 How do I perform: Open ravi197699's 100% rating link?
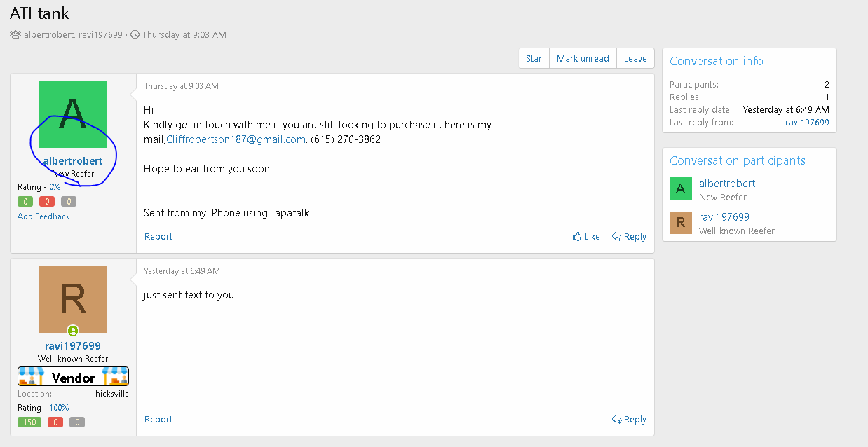[x=59, y=408]
